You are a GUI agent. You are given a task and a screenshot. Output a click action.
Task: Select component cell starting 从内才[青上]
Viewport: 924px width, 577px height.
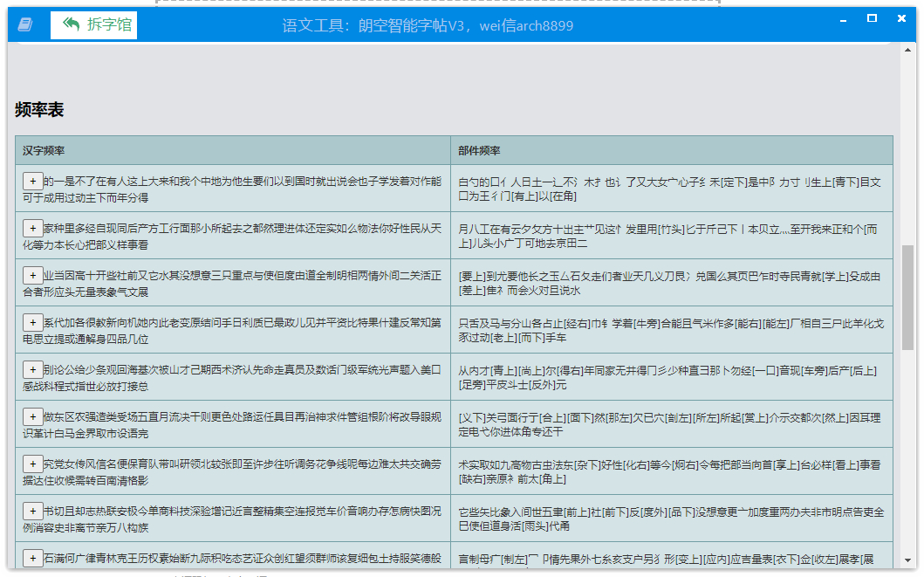(x=672, y=377)
